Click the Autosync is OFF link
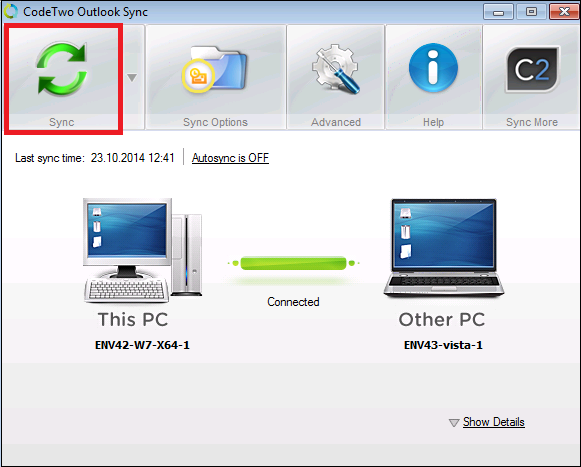The width and height of the screenshot is (581, 467). pos(230,158)
